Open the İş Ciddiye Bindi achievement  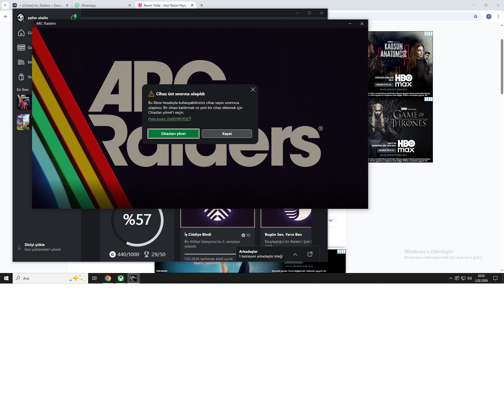click(x=218, y=235)
